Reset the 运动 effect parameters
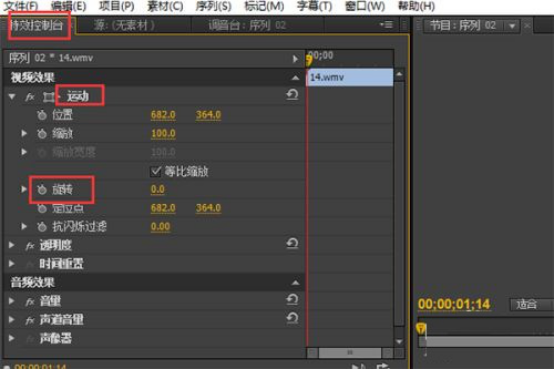Screen dimensions: 554x369 click(x=292, y=95)
